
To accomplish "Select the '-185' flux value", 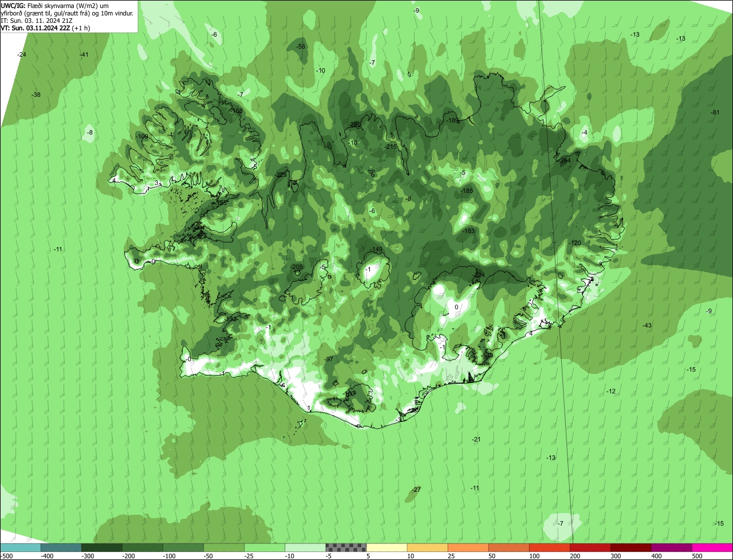I will (467, 191).
